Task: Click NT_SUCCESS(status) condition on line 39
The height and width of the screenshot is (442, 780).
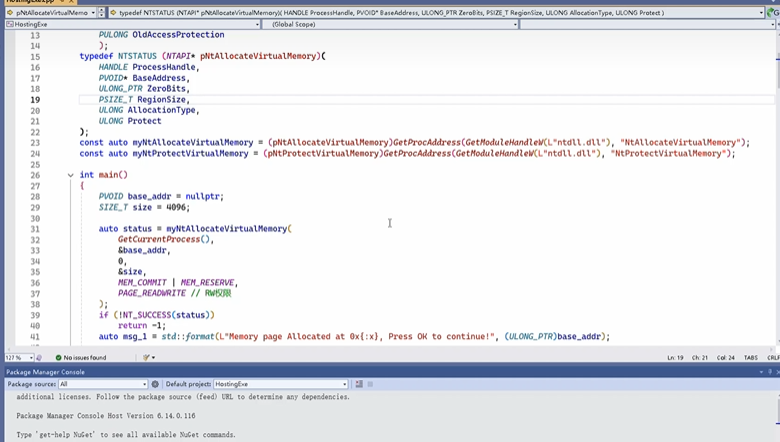Action: click(166, 315)
